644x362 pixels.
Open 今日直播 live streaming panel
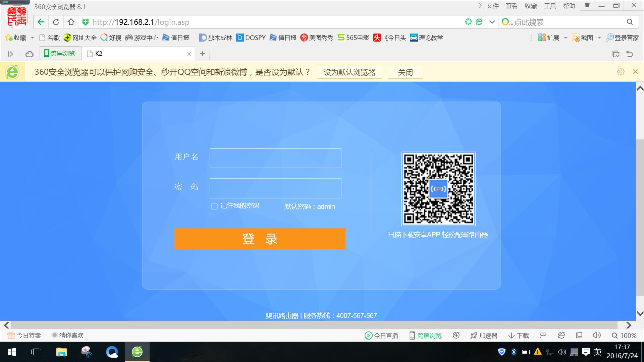click(382, 335)
